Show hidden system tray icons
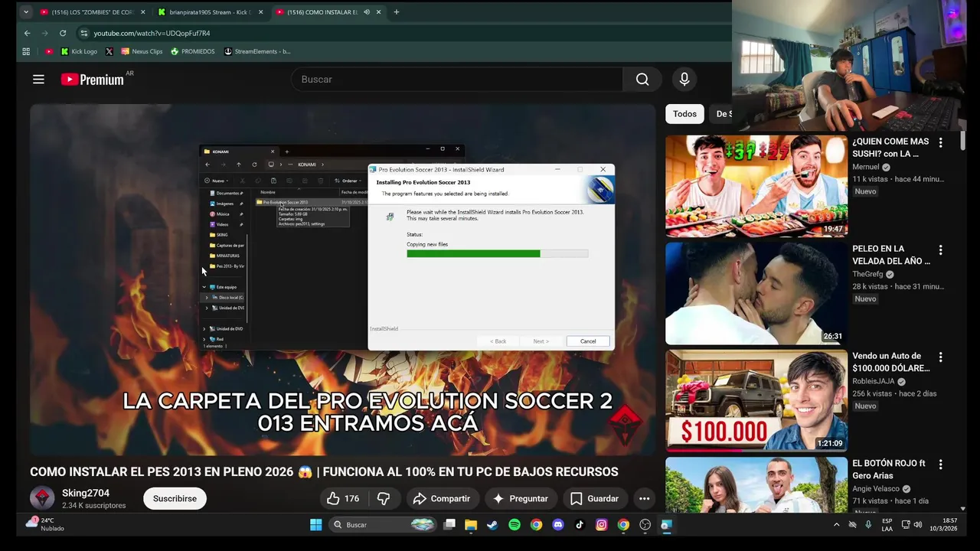 836,525
